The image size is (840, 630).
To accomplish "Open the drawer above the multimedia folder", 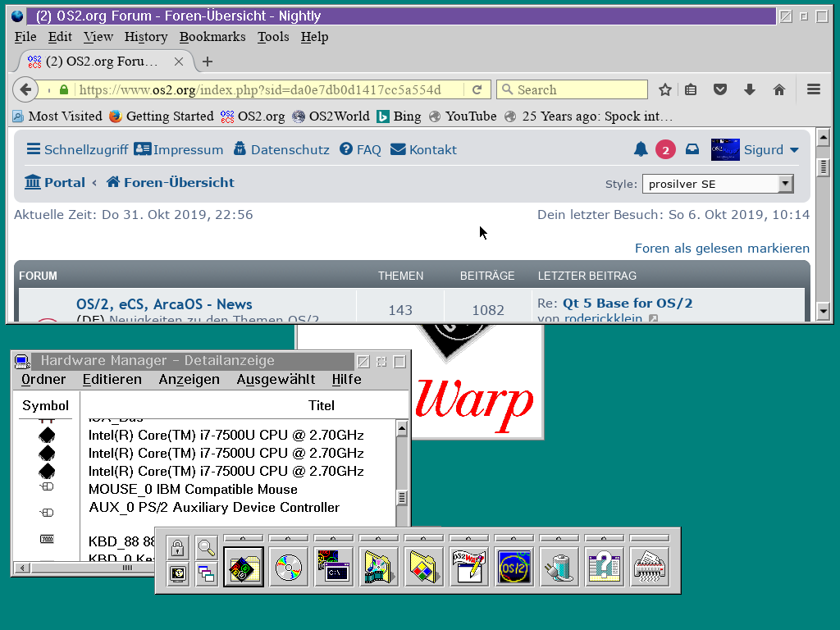I will 379,538.
